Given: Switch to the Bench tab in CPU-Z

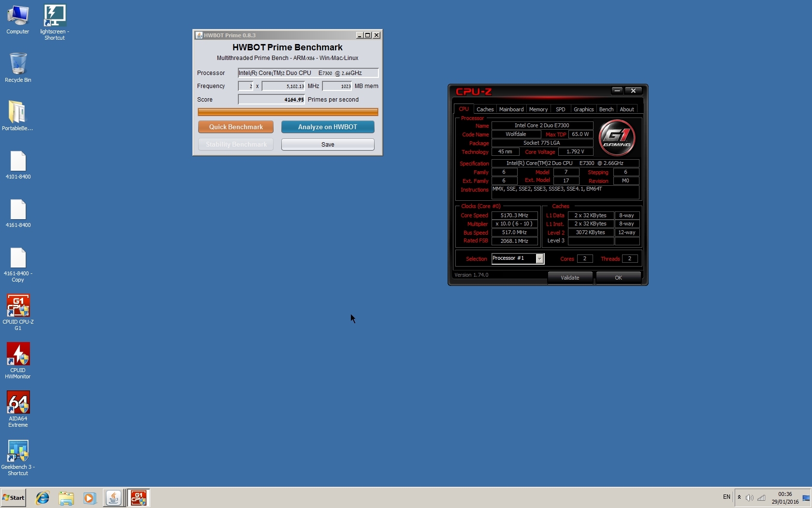Looking at the screenshot, I should (606, 109).
